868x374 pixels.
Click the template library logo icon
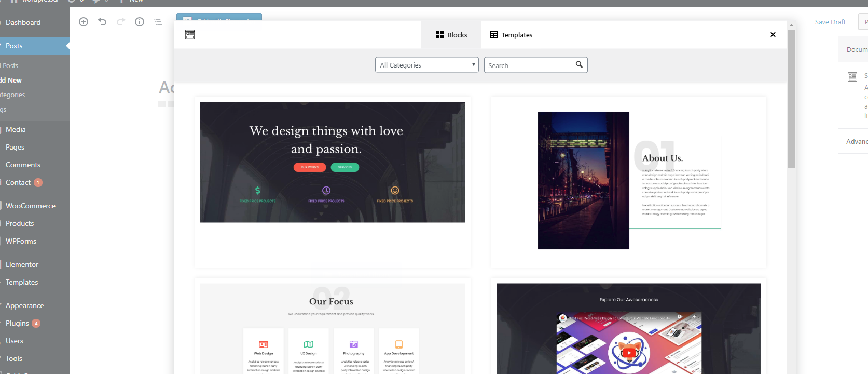(190, 35)
